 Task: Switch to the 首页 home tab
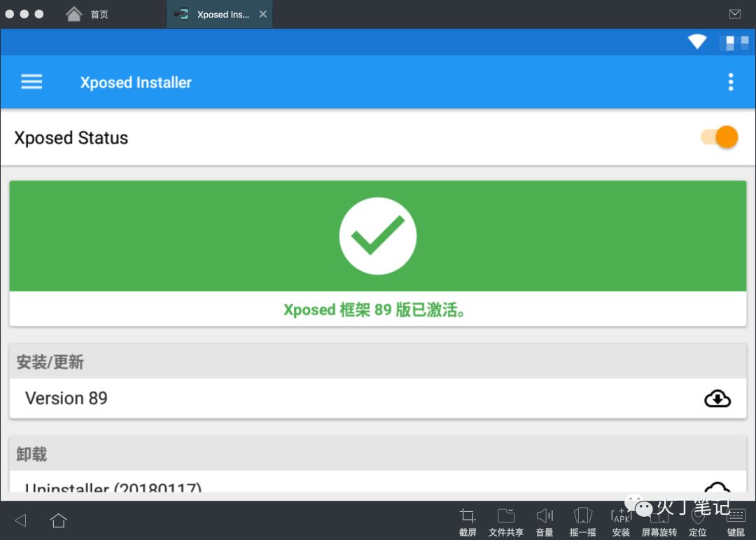click(87, 15)
